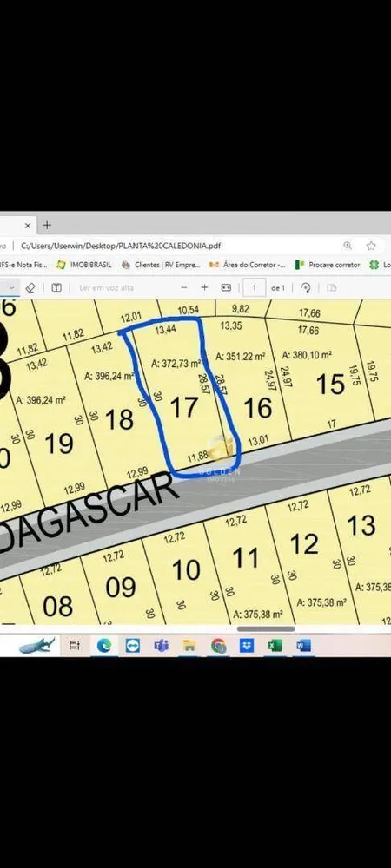Open File Explorer from taskbar
The image size is (391, 868).
tap(189, 646)
